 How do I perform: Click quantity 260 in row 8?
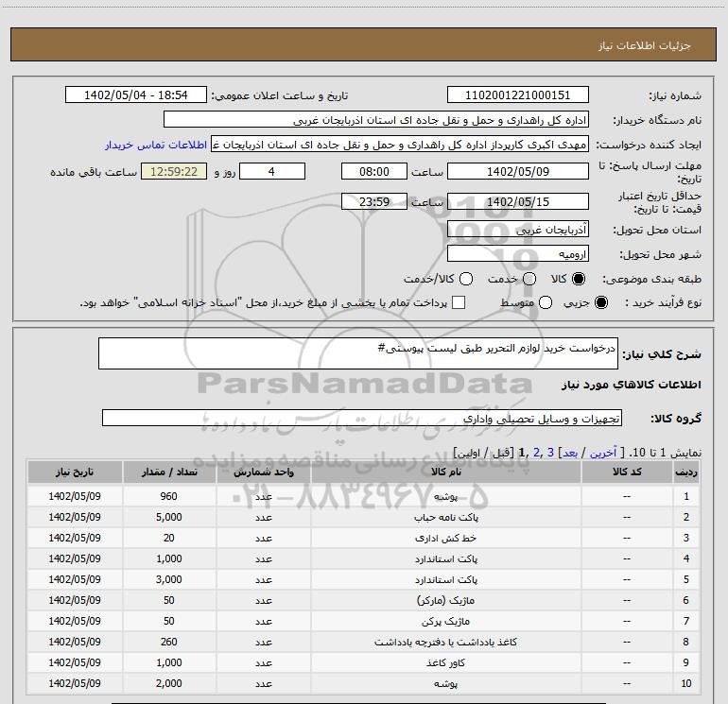(x=169, y=642)
